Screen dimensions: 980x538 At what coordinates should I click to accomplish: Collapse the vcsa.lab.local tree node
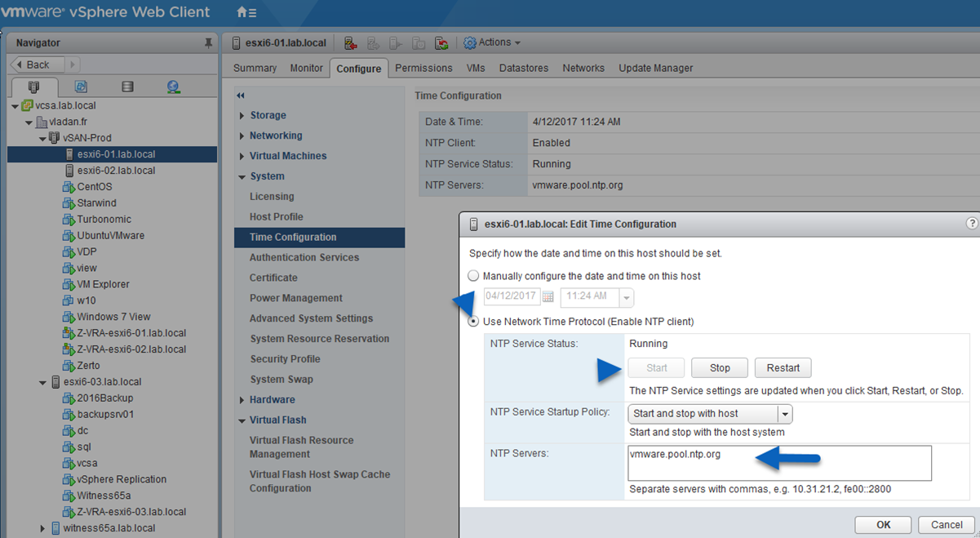point(16,106)
